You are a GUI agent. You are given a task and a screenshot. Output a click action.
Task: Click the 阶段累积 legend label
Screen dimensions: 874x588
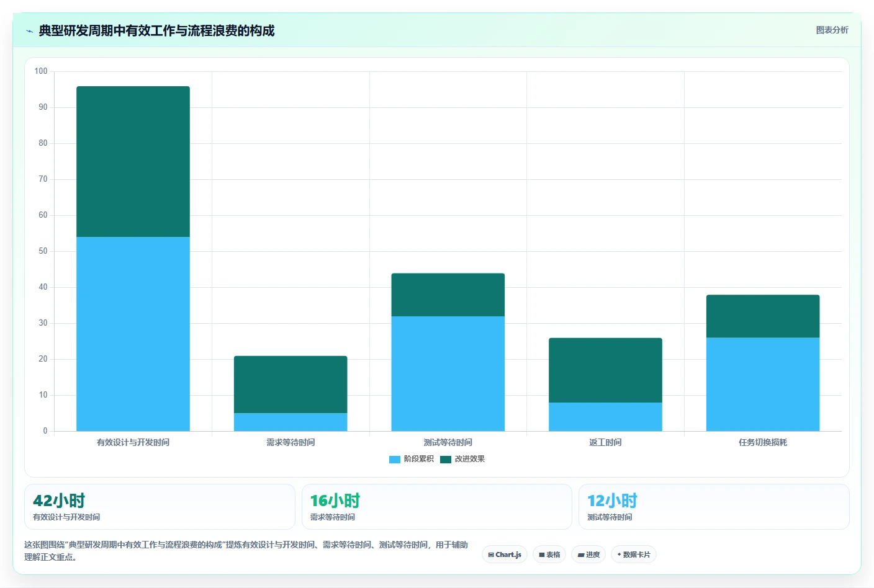[x=419, y=459]
